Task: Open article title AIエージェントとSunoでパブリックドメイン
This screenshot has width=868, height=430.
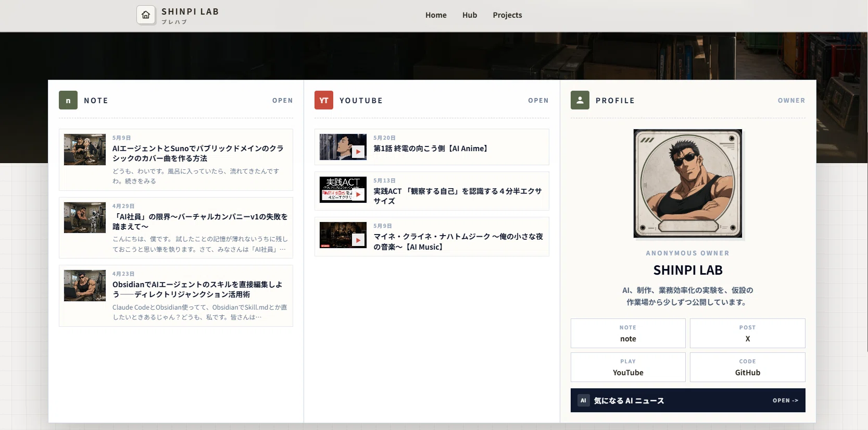Action: coord(198,153)
